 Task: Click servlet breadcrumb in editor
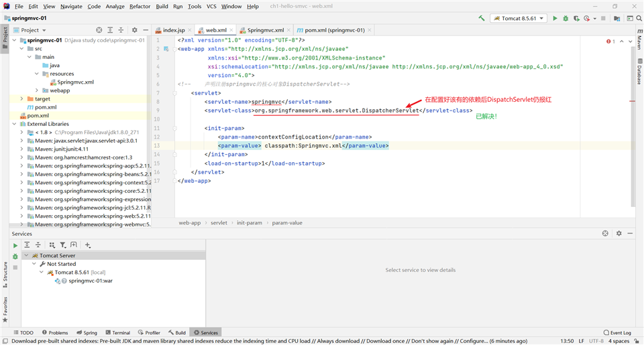219,223
